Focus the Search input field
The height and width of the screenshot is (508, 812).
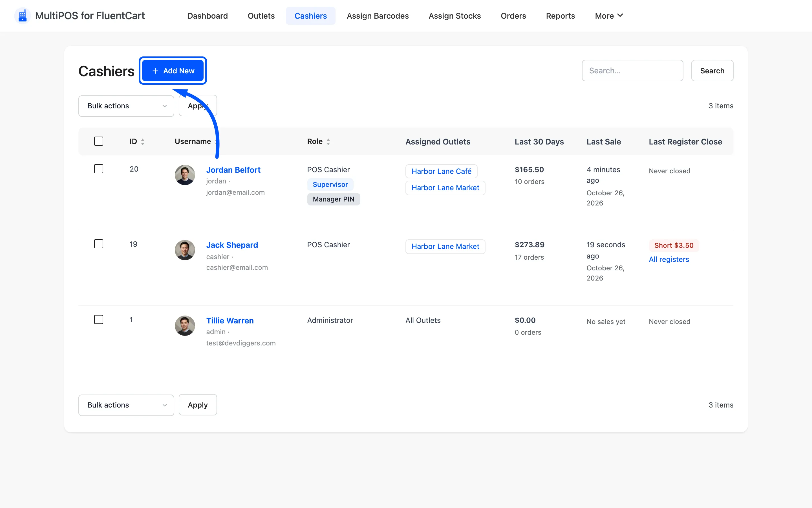point(632,71)
